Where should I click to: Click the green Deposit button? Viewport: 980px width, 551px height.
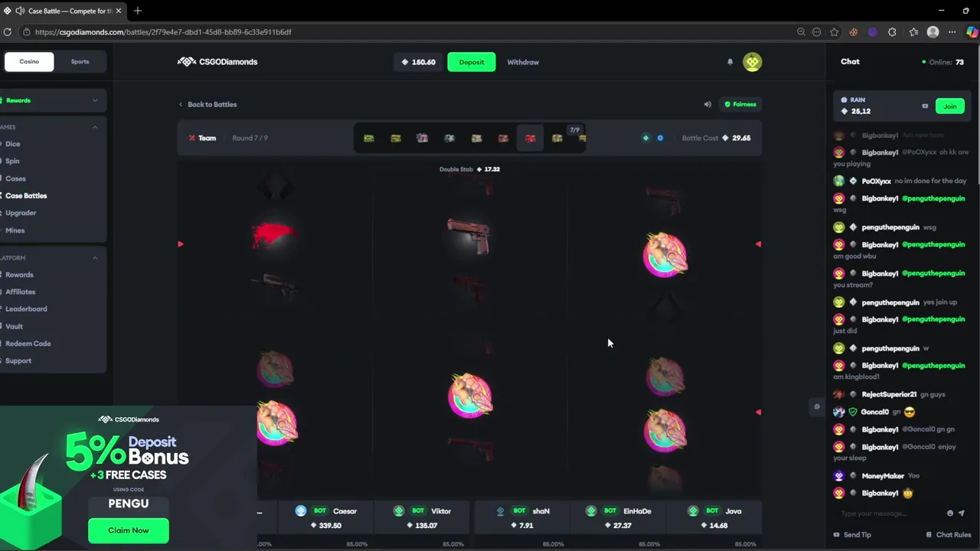472,62
